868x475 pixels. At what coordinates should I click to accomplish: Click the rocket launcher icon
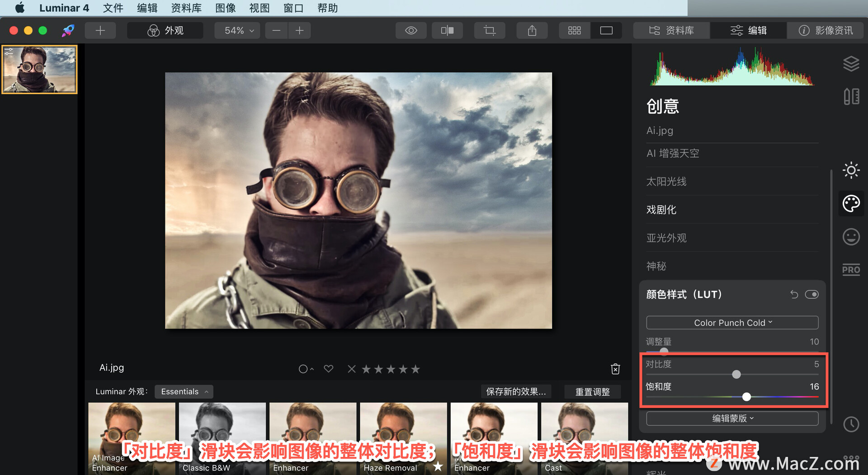(68, 30)
